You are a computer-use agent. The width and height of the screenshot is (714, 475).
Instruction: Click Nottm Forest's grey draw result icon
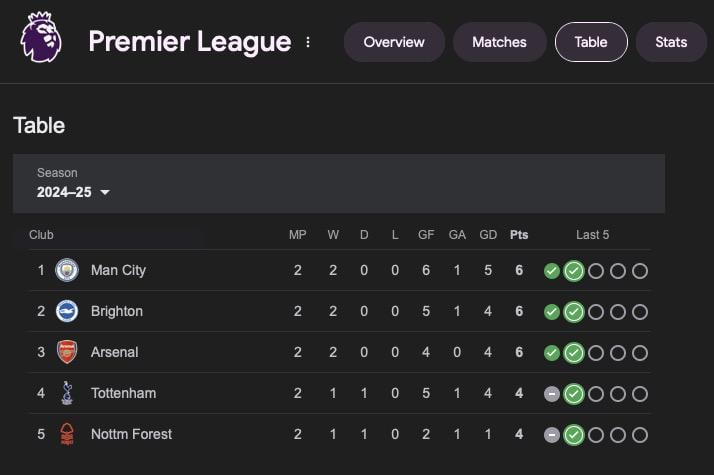coord(552,435)
